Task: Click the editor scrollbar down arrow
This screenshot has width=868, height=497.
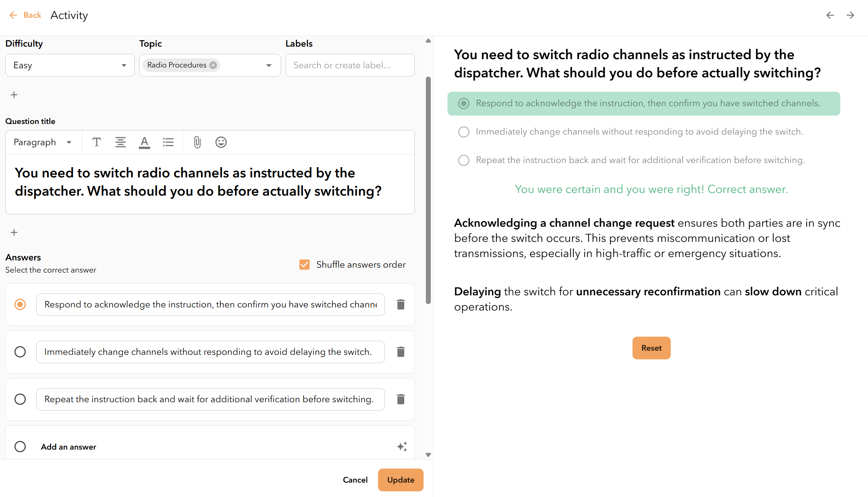Action: pos(428,455)
